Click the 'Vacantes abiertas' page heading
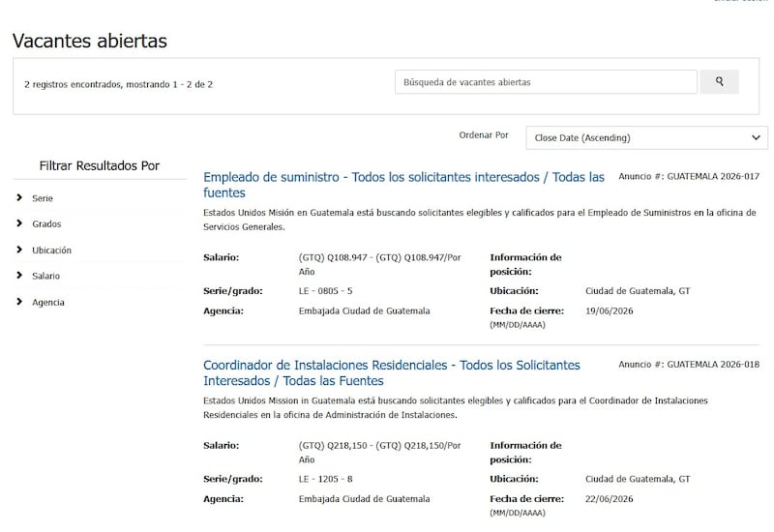 tap(90, 41)
